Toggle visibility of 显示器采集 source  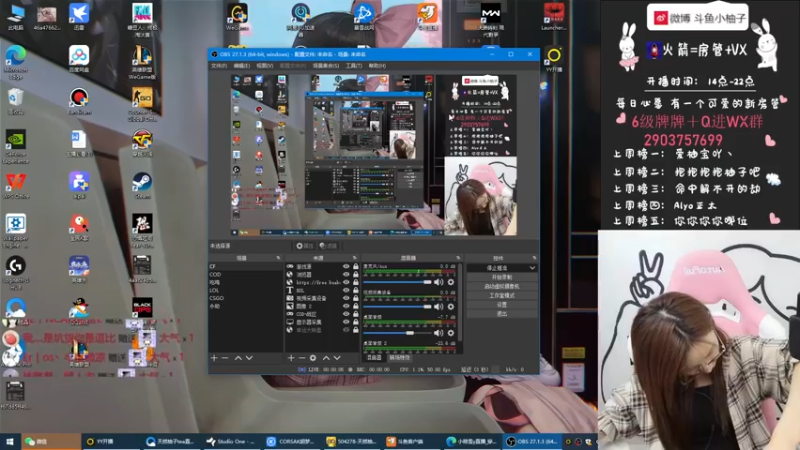click(346, 322)
